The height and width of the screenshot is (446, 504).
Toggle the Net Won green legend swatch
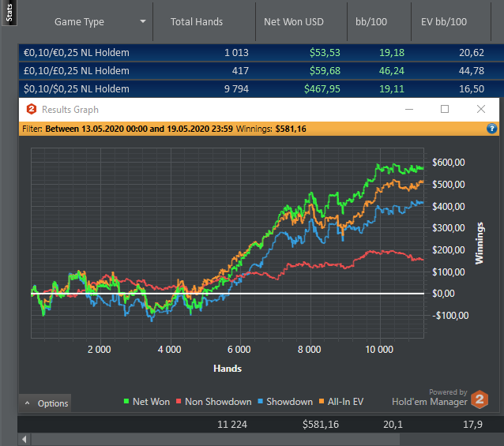pos(126,401)
